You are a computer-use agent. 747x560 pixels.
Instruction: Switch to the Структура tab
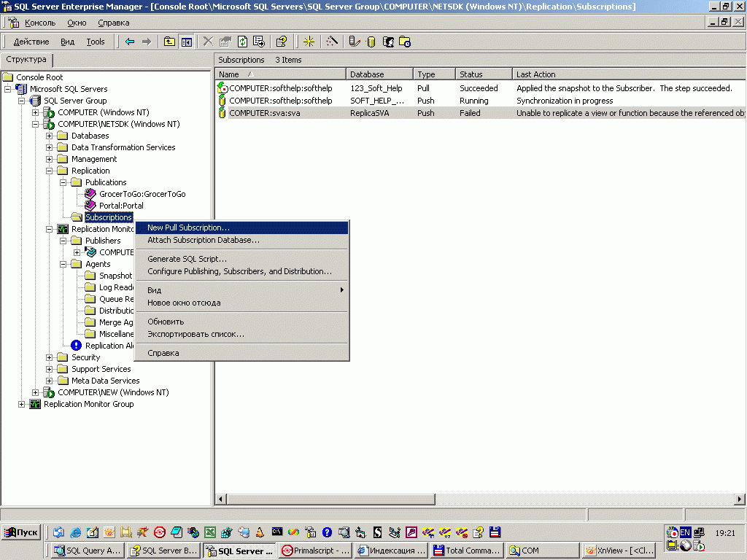coord(26,60)
